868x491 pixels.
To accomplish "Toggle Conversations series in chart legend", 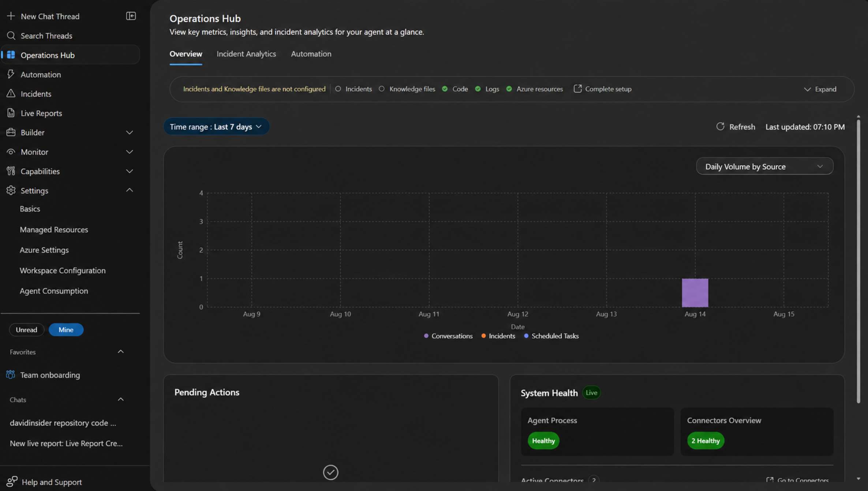I will point(448,336).
